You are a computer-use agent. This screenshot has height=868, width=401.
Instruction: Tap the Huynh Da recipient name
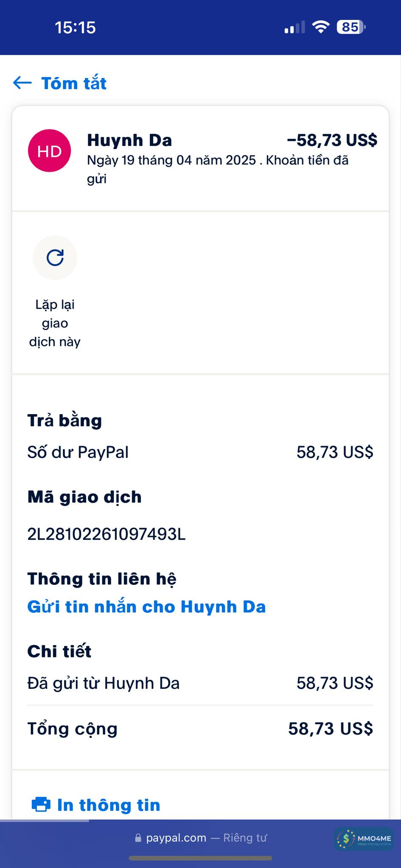129,140
